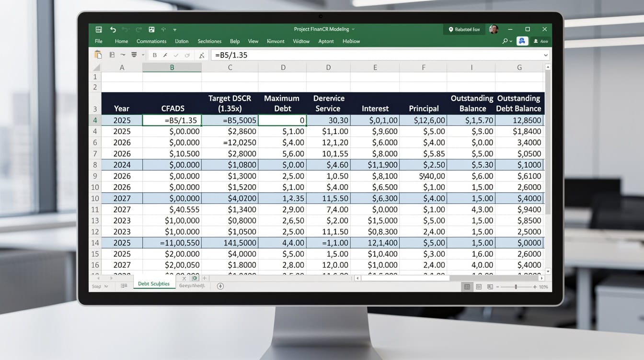
Task: Click the add new sheet circle icon
Action: point(220,286)
